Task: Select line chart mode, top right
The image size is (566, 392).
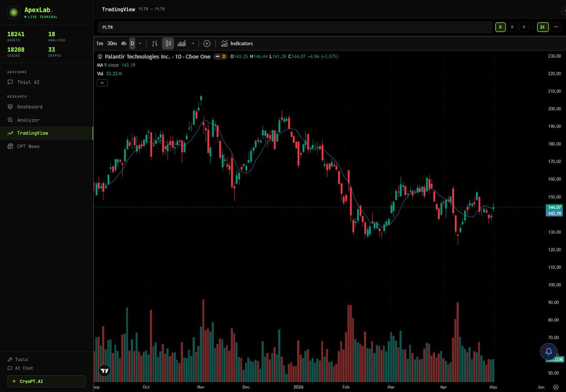Action: tap(555, 27)
